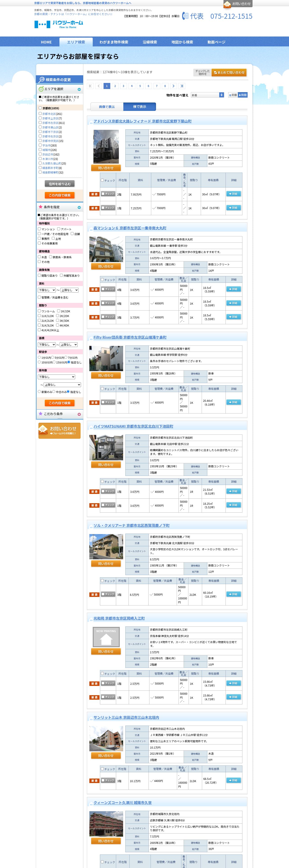Click the 森マンション6 building photo
The height and width of the screenshot is (868, 289).
click(x=106, y=249)
